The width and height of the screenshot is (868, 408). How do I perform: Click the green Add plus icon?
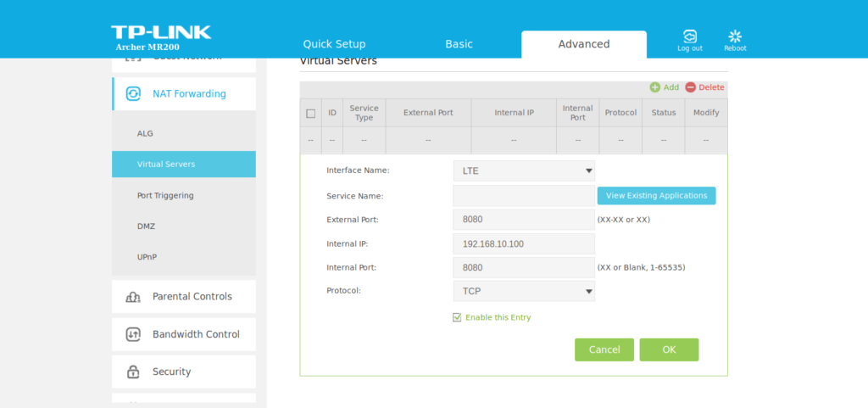coord(654,87)
